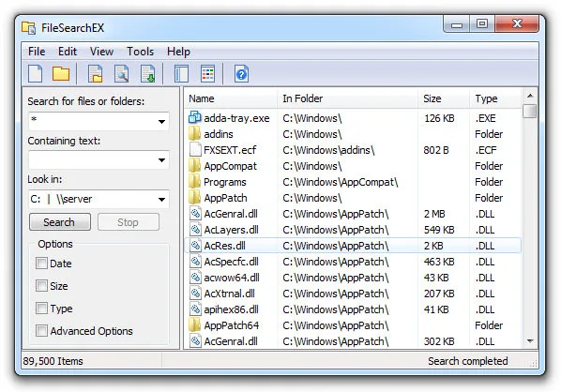Click the Search button
The width and height of the screenshot is (561, 392).
pyautogui.click(x=60, y=222)
